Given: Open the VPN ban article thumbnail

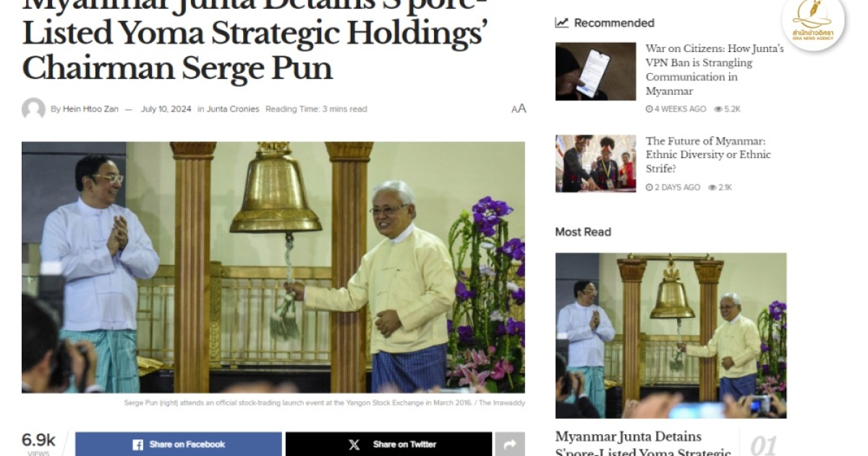Looking at the screenshot, I should 595,71.
